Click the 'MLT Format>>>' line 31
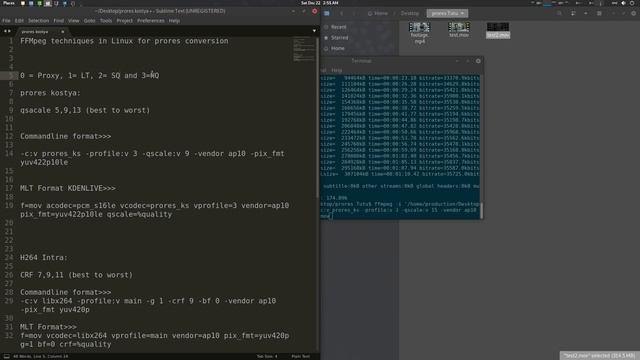Viewport: 640px width, 360px height. (48, 327)
